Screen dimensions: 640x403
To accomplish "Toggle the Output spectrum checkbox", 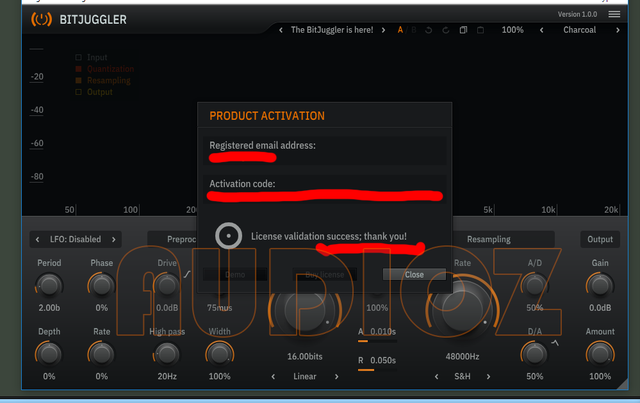I will coord(79,92).
